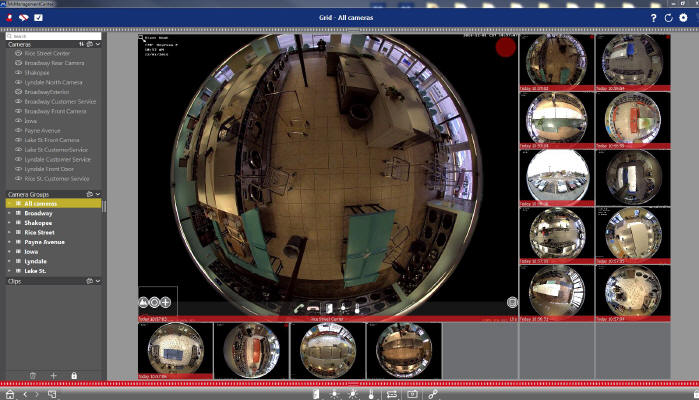Toggle eye icon for Broadway Customer Service
699x400 pixels.
click(18, 101)
